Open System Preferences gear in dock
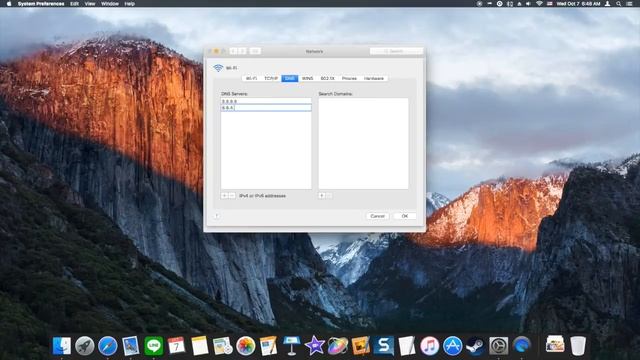 pos(499,346)
